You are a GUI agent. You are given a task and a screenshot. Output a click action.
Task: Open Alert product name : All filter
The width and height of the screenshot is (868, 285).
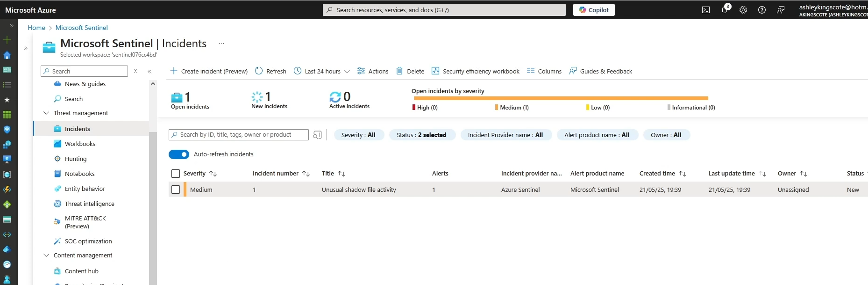tap(597, 135)
